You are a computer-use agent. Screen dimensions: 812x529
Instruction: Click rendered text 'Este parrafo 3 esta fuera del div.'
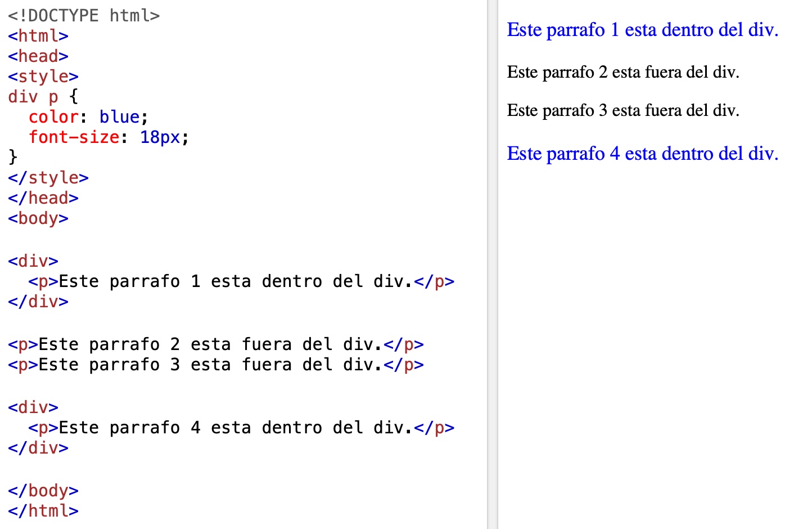tap(623, 110)
